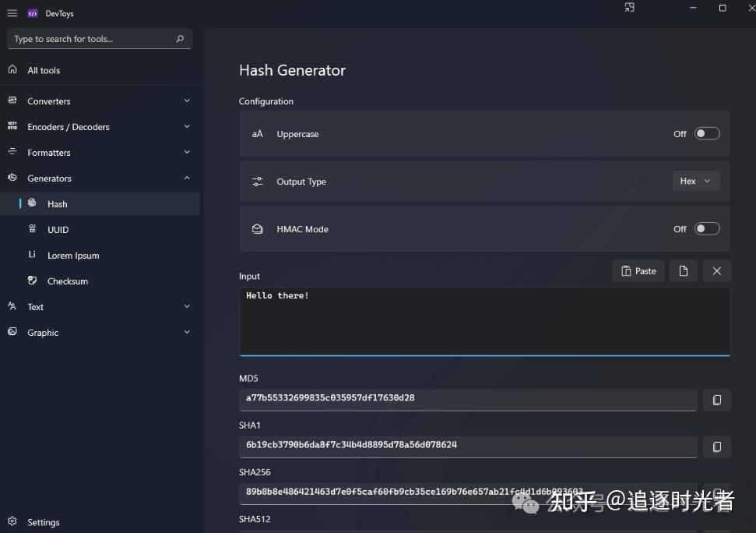Toggle the navigation pane open

point(12,12)
